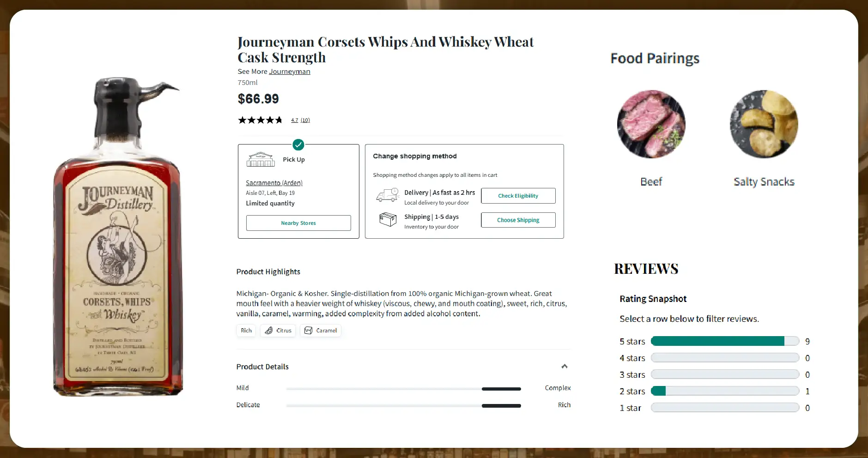868x458 pixels.
Task: Click the delivery truck icon
Action: [x=388, y=195]
